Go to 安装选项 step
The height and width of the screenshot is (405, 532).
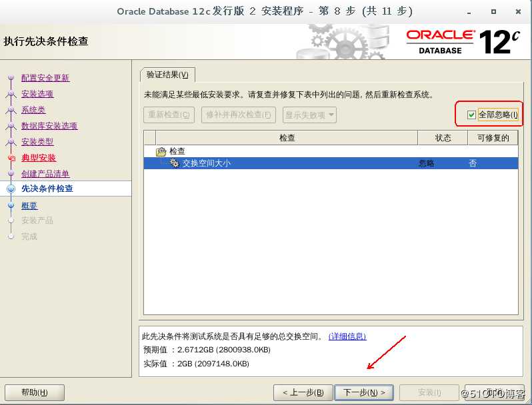coord(37,94)
